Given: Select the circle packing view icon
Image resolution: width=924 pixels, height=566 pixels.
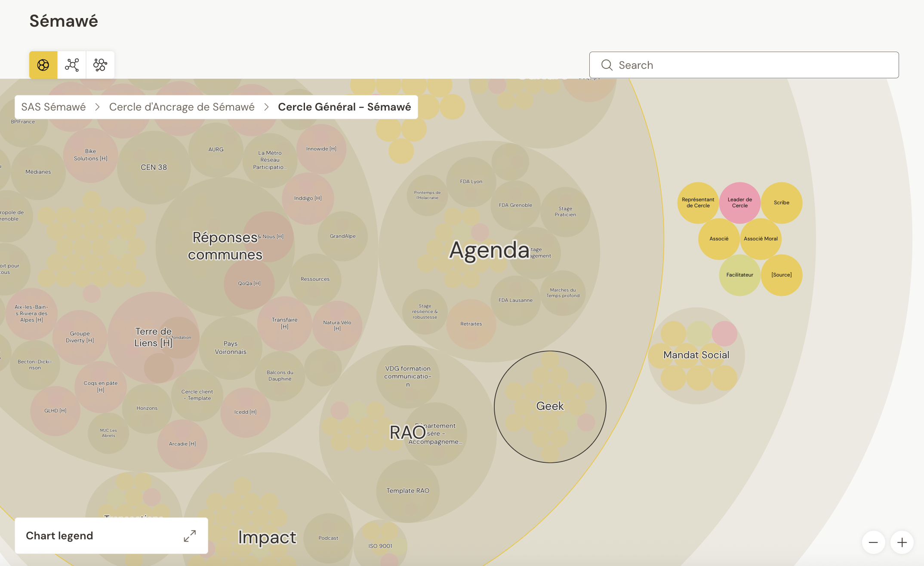Looking at the screenshot, I should [x=43, y=65].
